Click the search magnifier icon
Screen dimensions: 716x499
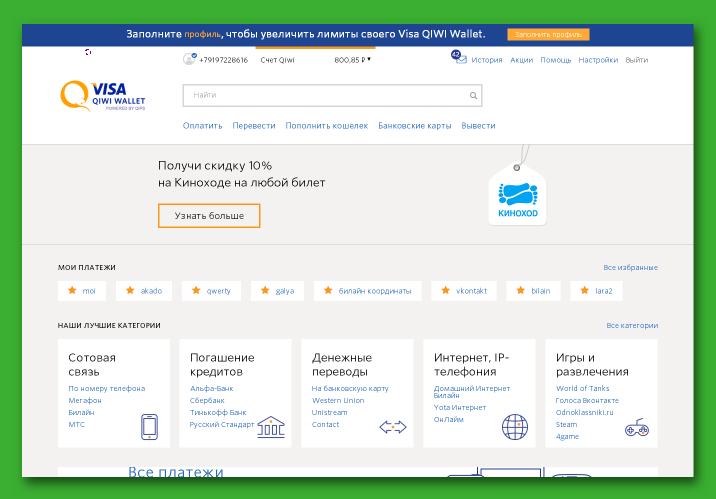474,95
